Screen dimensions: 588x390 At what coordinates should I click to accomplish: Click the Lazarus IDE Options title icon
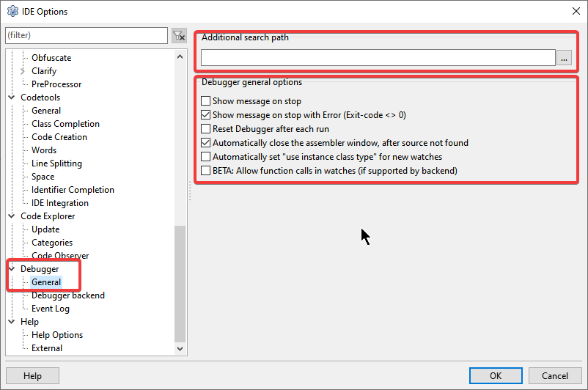tap(12, 10)
